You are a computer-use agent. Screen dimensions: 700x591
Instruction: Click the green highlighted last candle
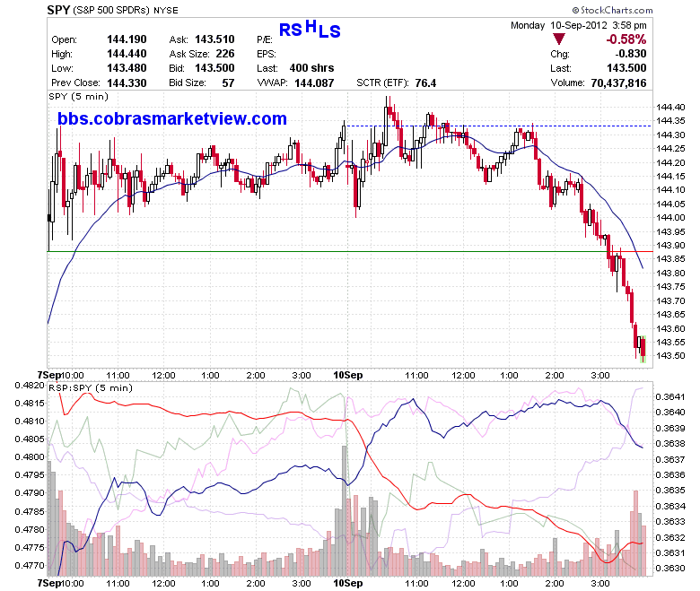click(643, 349)
